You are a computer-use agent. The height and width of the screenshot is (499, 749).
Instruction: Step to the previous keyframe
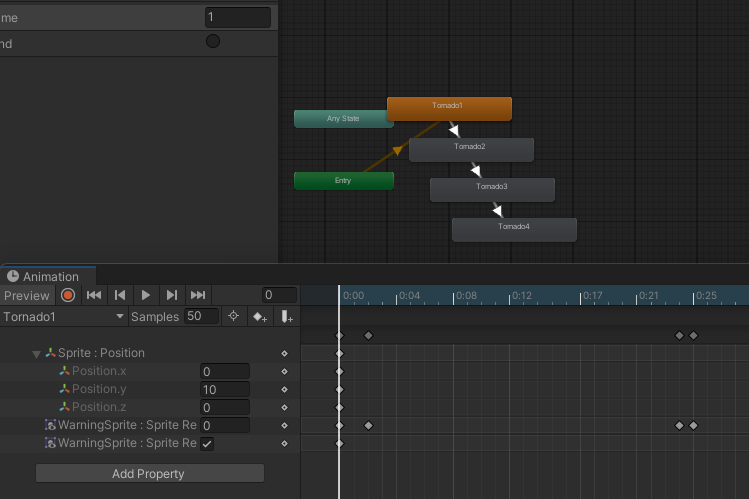click(120, 296)
